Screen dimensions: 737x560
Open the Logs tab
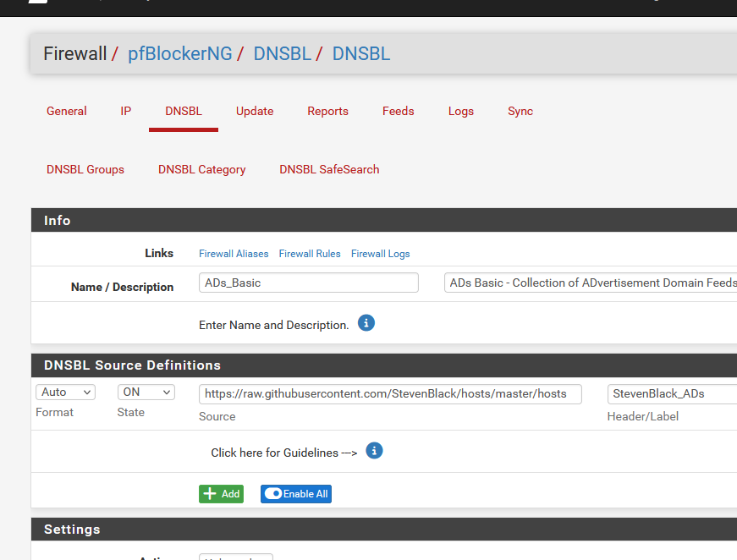pyautogui.click(x=461, y=111)
